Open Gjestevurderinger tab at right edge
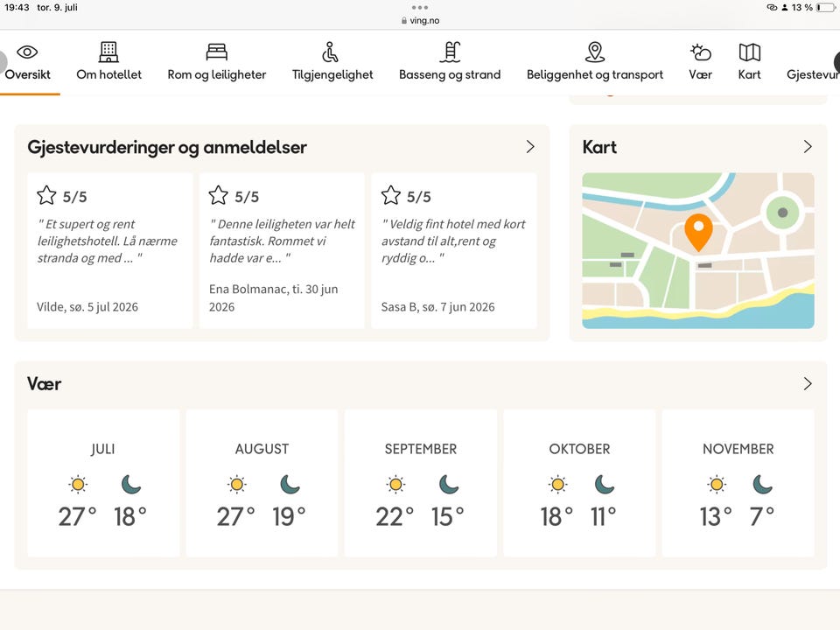 point(813,74)
